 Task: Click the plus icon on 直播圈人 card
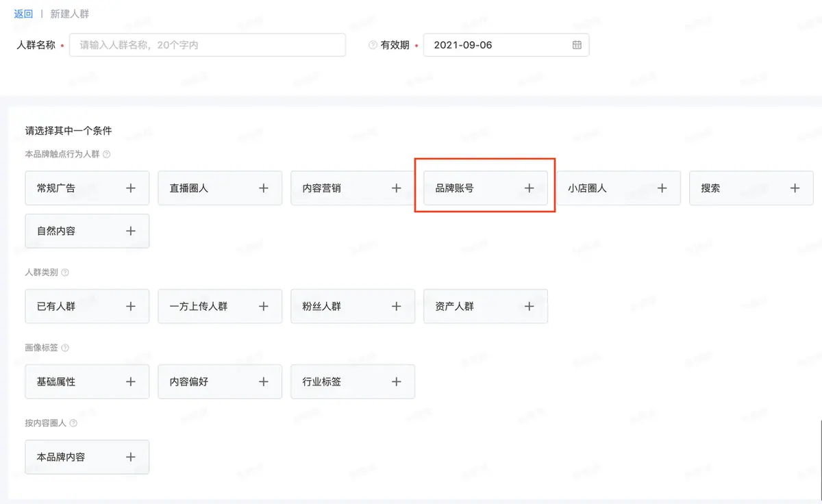pyautogui.click(x=264, y=188)
